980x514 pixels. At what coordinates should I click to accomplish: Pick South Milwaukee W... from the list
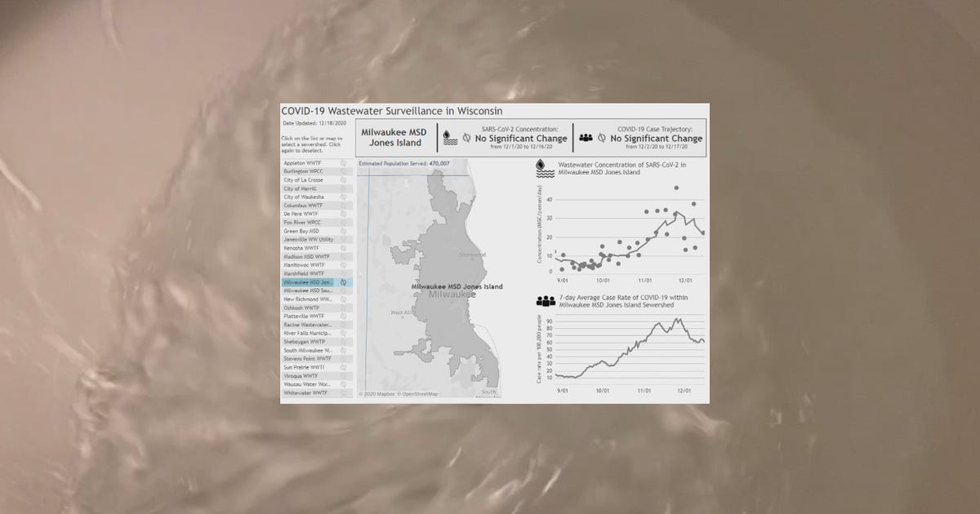[x=317, y=350]
